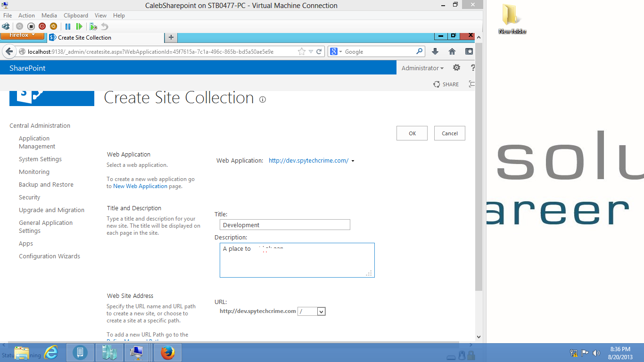Open a new Firefox tab

171,38
